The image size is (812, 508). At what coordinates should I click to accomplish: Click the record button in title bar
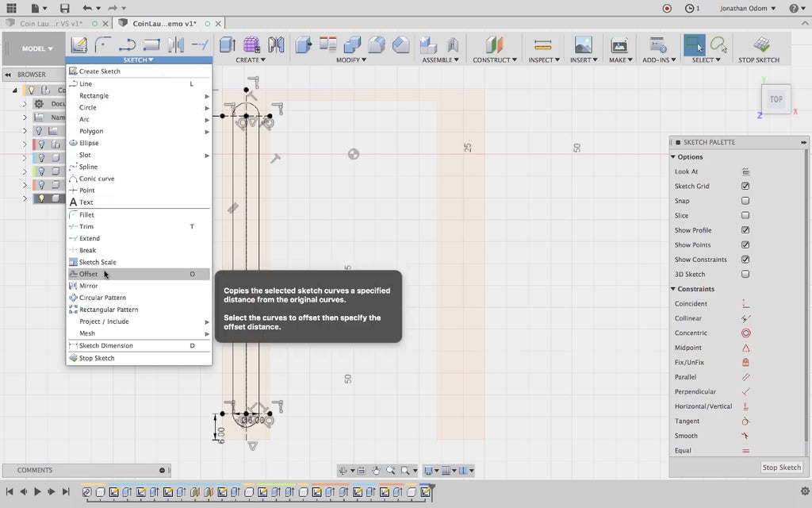[666, 8]
